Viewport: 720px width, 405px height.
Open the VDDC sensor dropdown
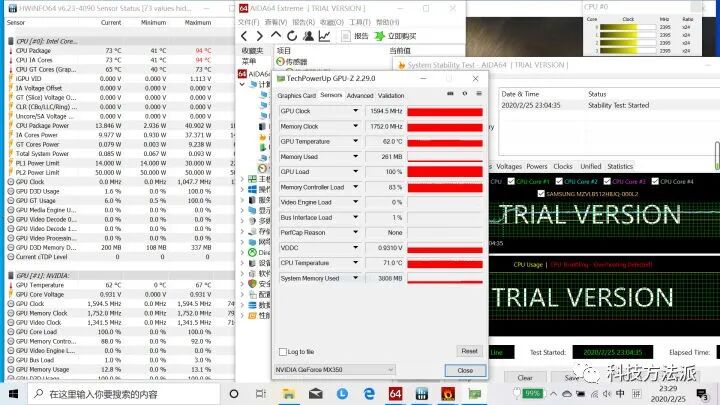(x=355, y=248)
